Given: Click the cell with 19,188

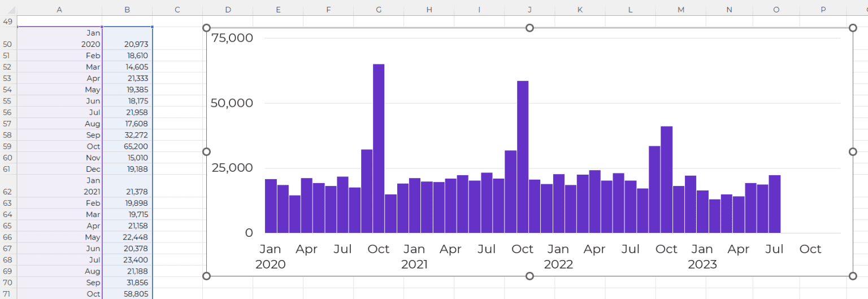Looking at the screenshot, I should pyautogui.click(x=127, y=169).
